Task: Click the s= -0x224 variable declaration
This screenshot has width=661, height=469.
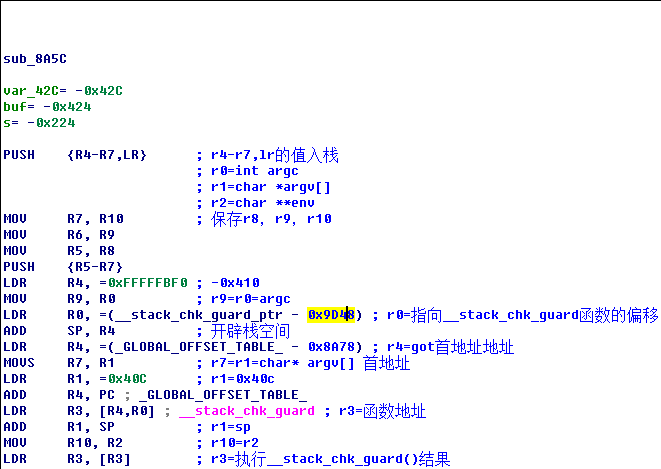Action: [x=39, y=123]
